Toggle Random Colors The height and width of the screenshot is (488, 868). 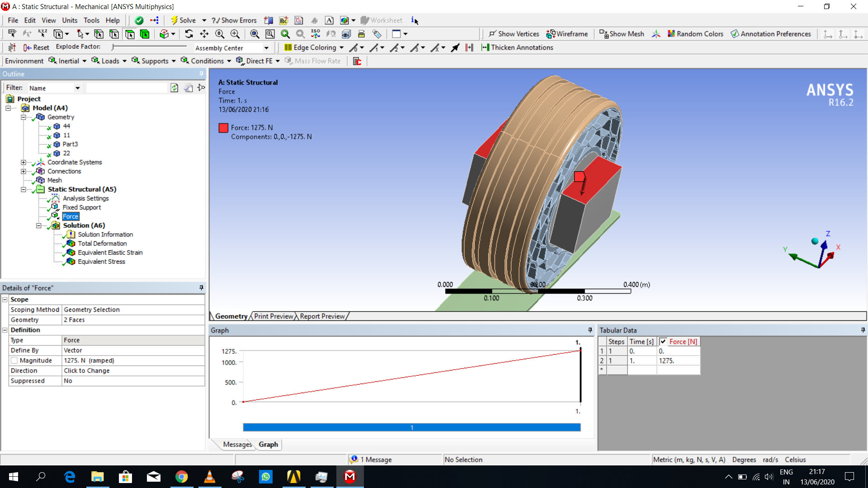point(695,34)
